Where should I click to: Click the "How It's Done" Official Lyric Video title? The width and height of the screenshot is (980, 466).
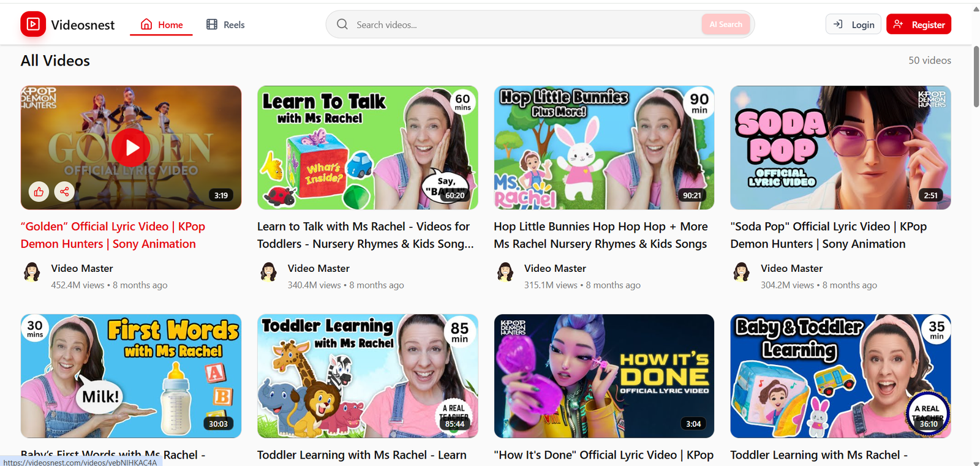pyautogui.click(x=604, y=455)
